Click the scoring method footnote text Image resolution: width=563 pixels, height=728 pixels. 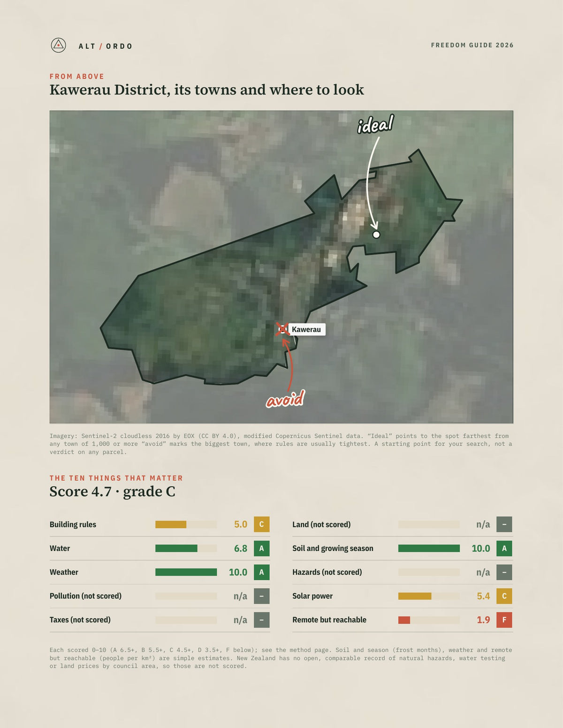click(x=281, y=658)
